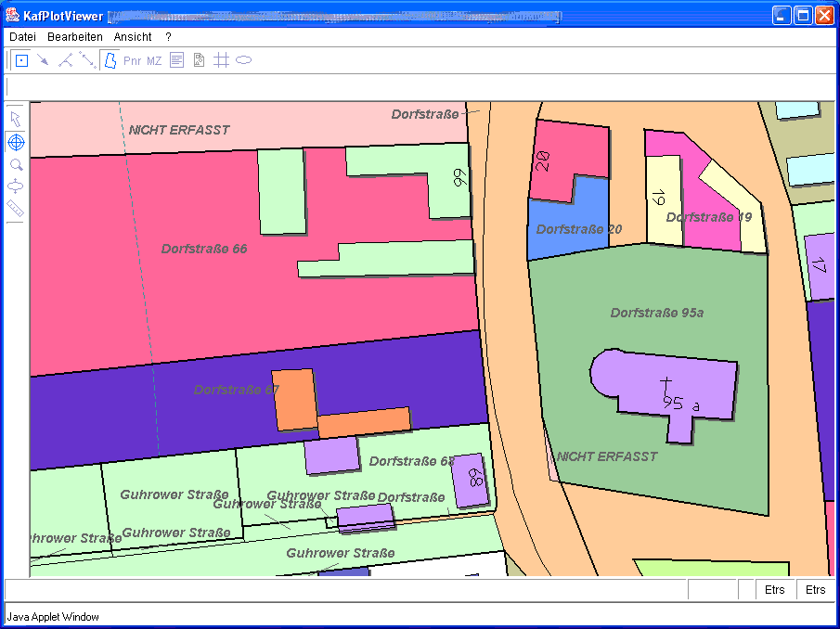Screen dimensions: 840x629
Task: Select the arrow pointer tool in sidebar
Action: click(16, 119)
